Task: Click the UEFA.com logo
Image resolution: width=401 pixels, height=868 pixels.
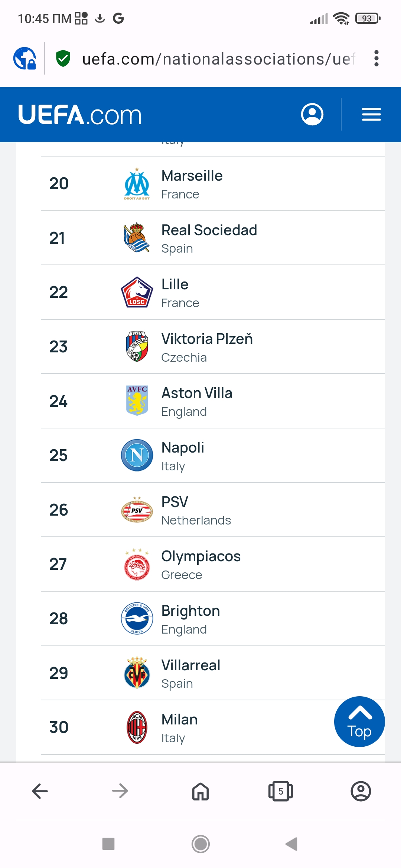Action: coord(80,115)
